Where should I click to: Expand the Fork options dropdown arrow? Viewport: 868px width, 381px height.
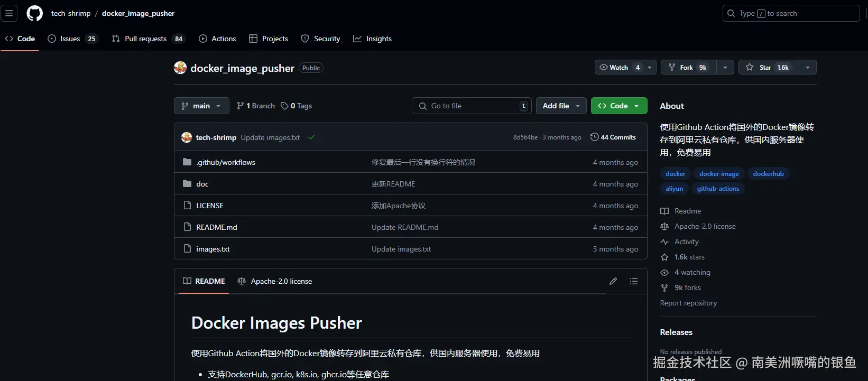tap(725, 67)
